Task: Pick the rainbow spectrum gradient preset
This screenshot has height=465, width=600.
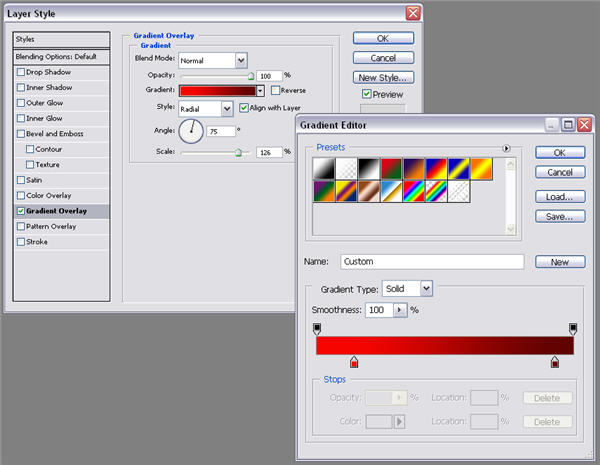Action: [x=416, y=193]
